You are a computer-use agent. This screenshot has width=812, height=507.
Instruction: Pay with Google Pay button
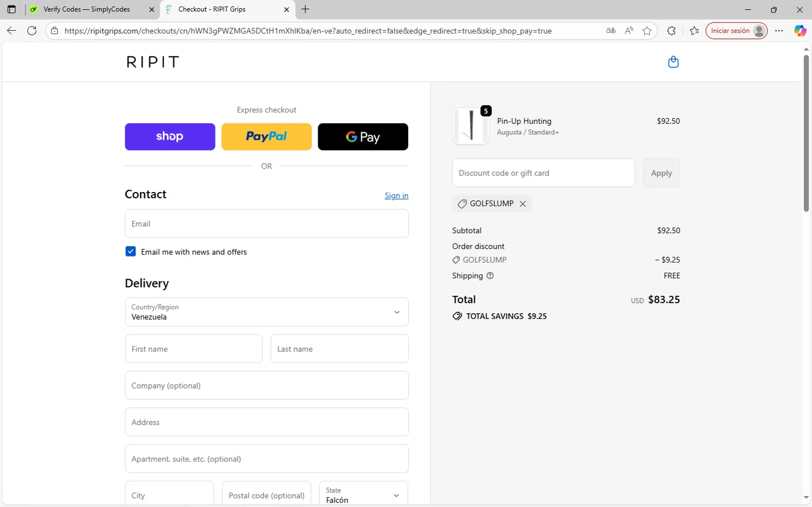(x=363, y=137)
